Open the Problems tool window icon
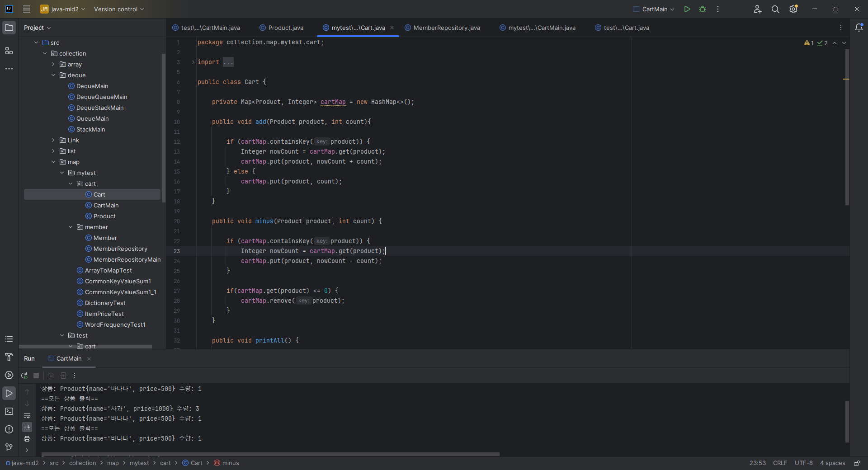 pyautogui.click(x=9, y=429)
